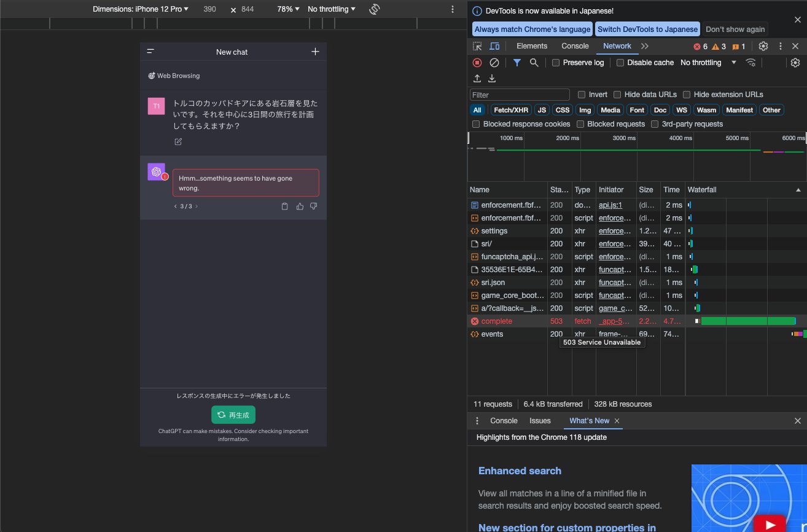
Task: Open the chat sidebar hamburger menu
Action: 150,52
